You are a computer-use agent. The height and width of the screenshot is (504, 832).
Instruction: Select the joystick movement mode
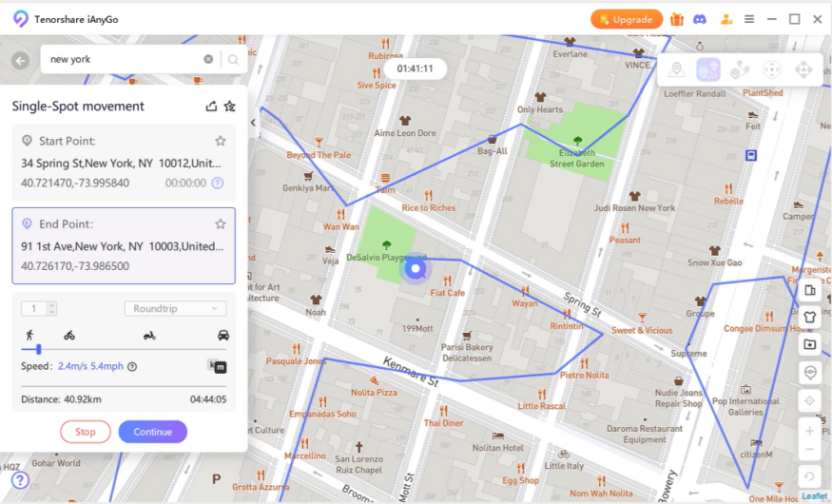click(803, 69)
